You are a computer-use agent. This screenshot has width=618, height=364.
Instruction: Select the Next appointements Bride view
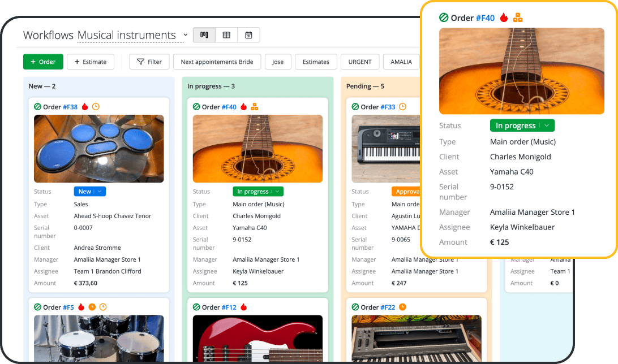(217, 62)
